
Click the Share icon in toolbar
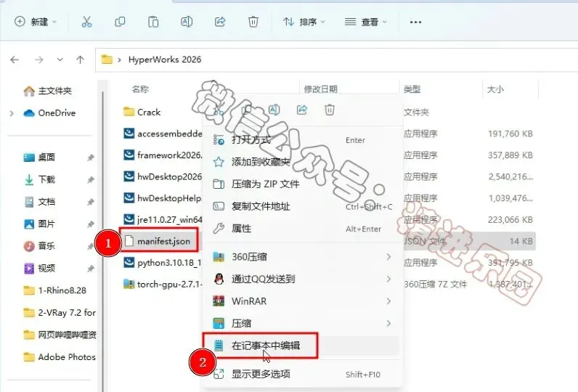coord(220,22)
